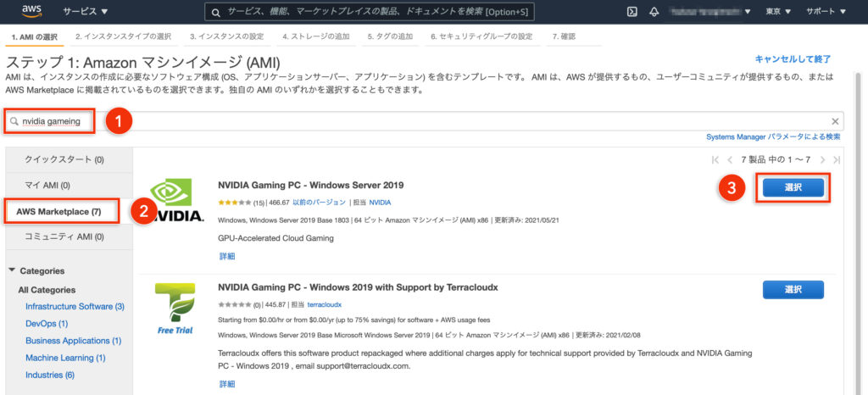Open the サポート dropdown menu
Image resolution: width=868 pixels, height=395 pixels.
click(826, 12)
